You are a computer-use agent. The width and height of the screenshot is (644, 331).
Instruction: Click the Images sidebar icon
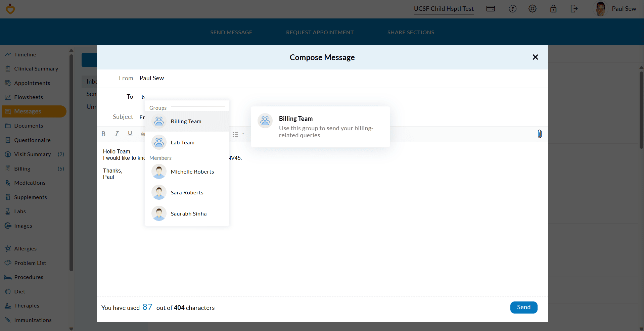(x=8, y=225)
